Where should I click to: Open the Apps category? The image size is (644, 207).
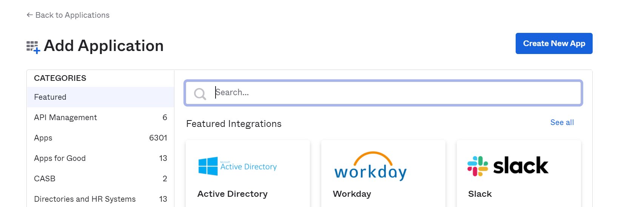[x=43, y=138]
